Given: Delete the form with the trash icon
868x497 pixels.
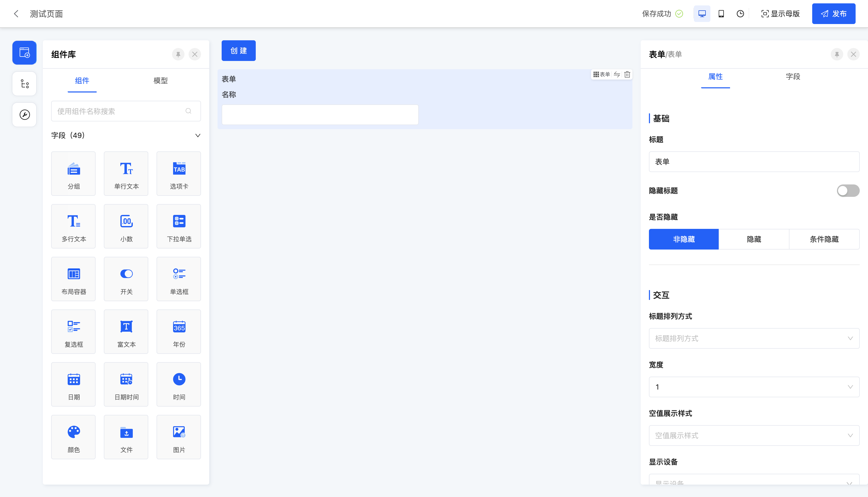Looking at the screenshot, I should pyautogui.click(x=627, y=74).
